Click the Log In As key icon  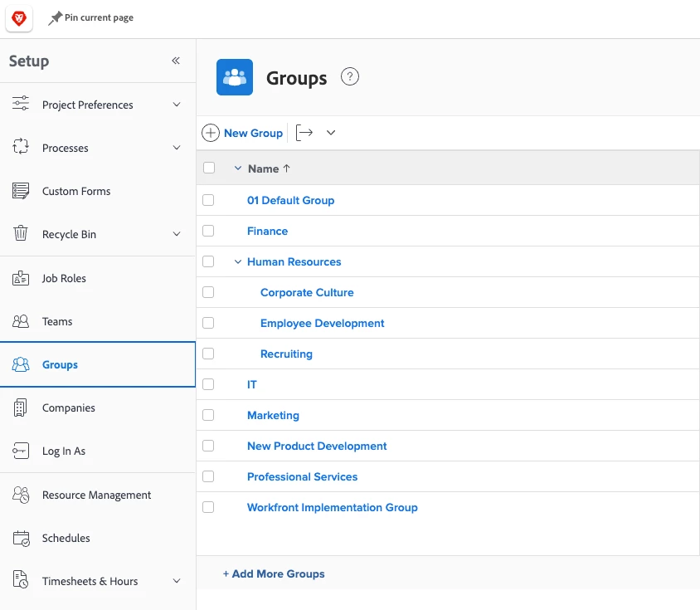point(21,451)
